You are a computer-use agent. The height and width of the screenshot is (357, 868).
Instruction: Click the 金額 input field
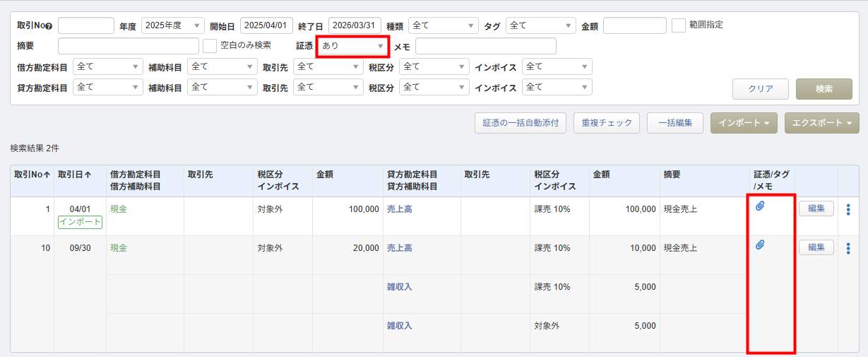(635, 25)
